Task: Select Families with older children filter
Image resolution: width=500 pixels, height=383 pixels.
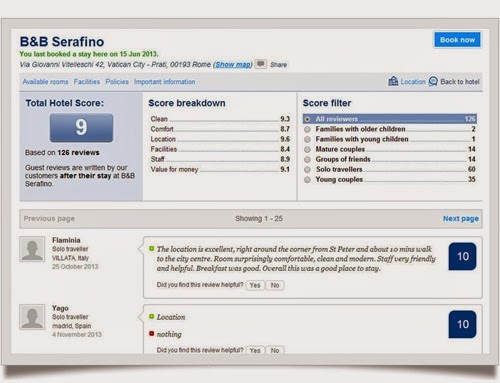Action: (389, 129)
